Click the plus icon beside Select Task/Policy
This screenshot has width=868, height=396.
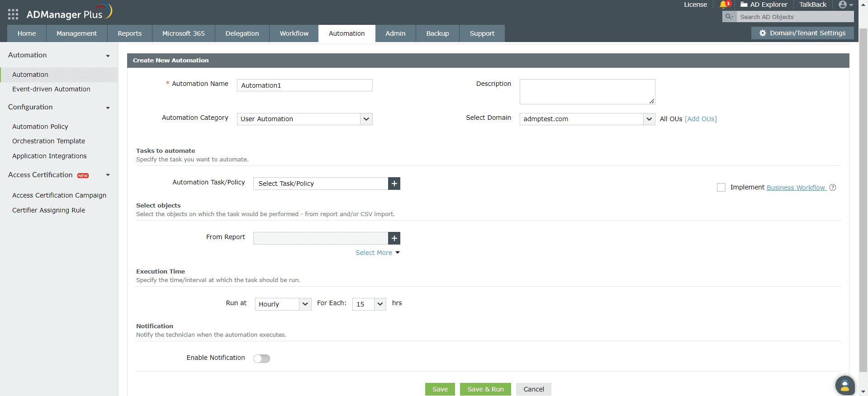point(394,184)
